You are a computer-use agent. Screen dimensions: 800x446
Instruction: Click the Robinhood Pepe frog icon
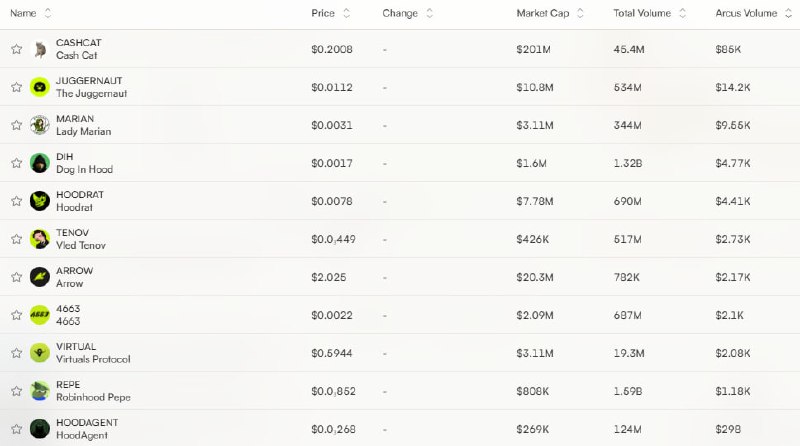pyautogui.click(x=40, y=391)
